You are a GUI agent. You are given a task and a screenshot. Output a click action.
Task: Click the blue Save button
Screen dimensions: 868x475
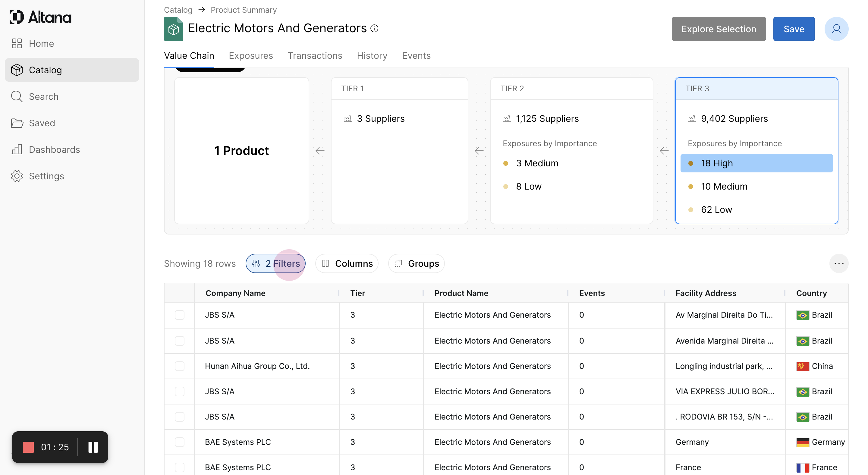tap(794, 29)
